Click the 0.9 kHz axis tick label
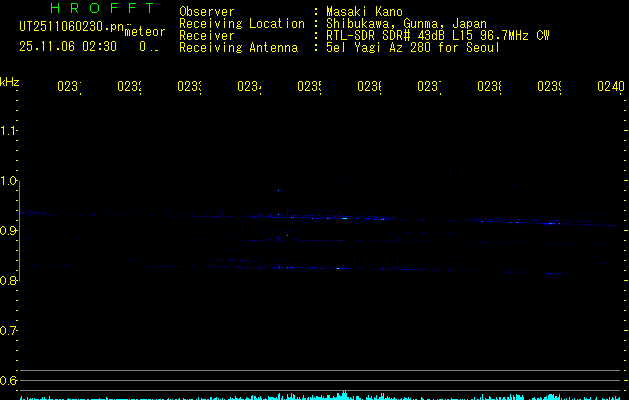Image resolution: width=629 pixels, height=400 pixels. [8, 230]
